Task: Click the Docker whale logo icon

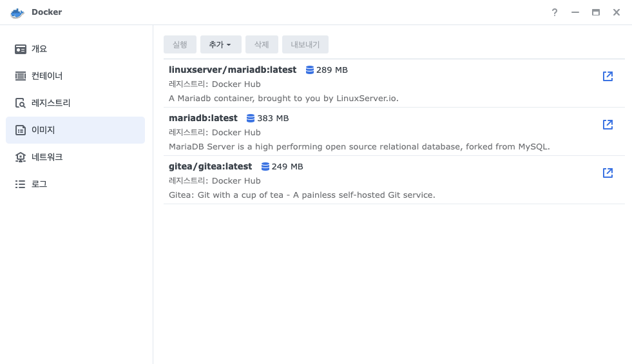Action: pos(17,12)
